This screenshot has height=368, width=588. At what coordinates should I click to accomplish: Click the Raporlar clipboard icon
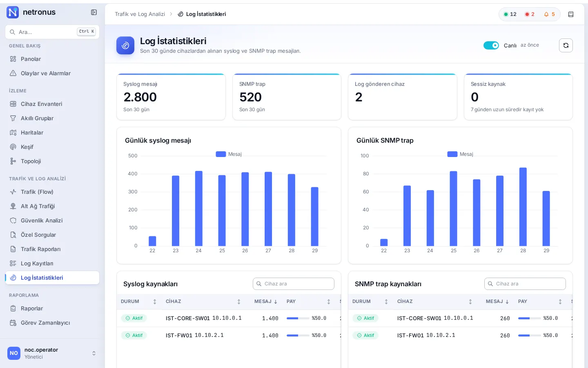tap(13, 308)
